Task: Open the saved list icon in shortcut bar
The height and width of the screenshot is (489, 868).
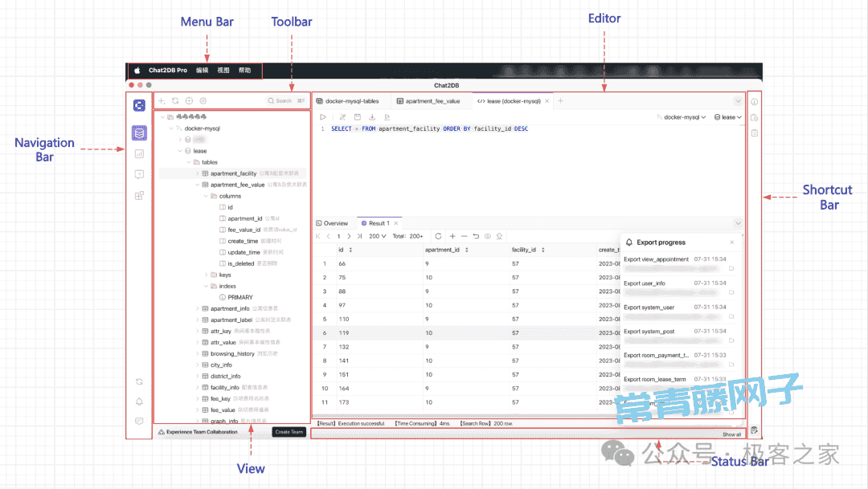Action: [754, 132]
